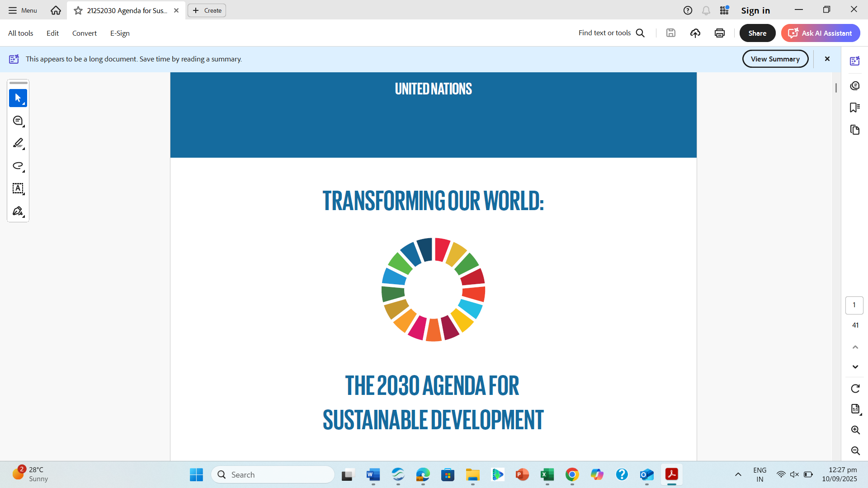868x488 pixels.
Task: Click the upload to cloud icon
Action: pos(695,33)
